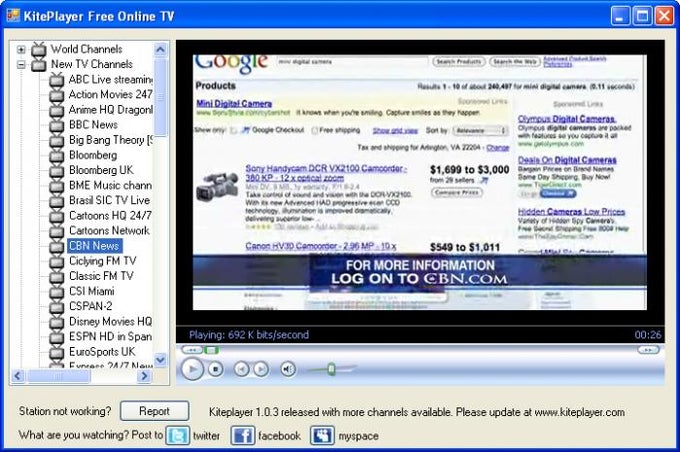Click the TV icon beside BME Music channel
Image resolution: width=680 pixels, height=452 pixels.
click(56, 186)
